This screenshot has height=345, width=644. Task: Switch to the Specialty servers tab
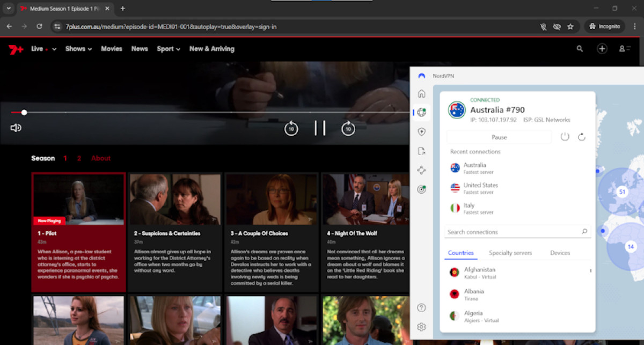click(510, 253)
